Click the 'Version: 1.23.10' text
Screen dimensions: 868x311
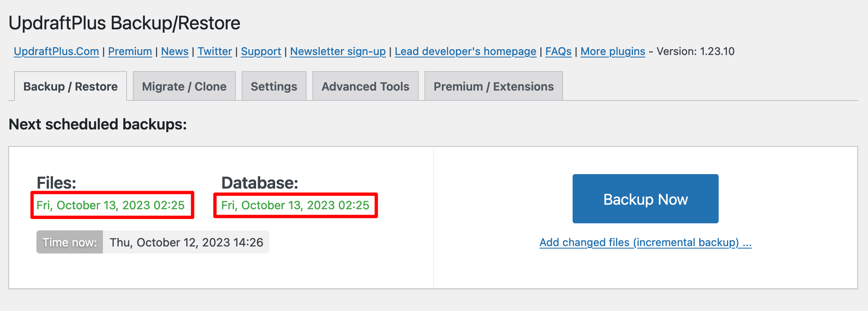coord(695,51)
